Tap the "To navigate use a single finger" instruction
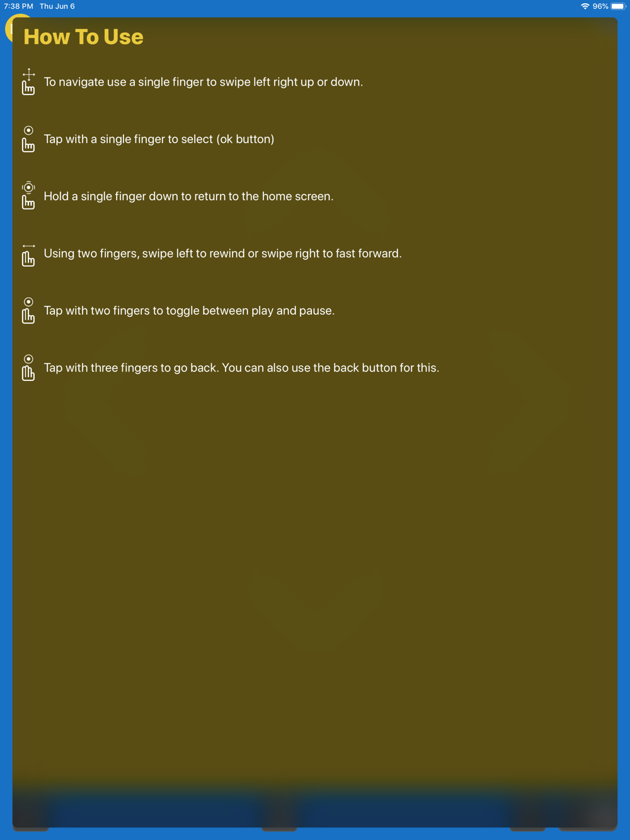 (x=203, y=82)
